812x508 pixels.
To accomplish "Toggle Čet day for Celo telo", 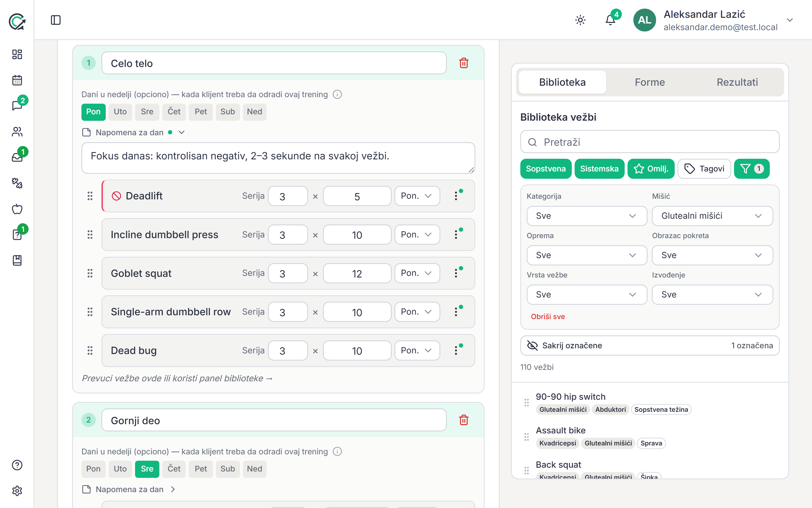I will click(x=174, y=111).
